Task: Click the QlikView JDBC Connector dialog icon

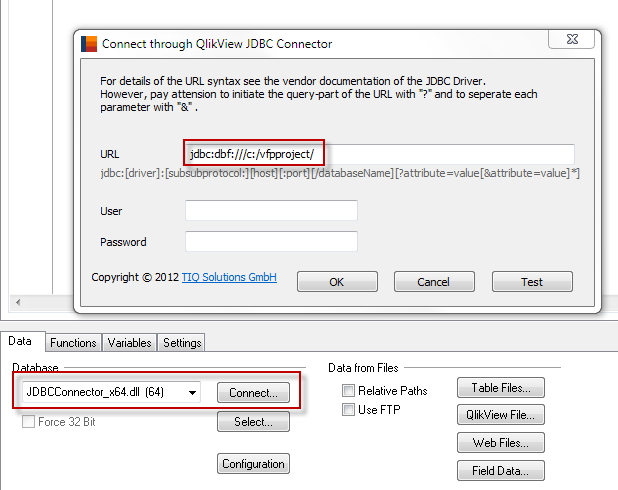Action: click(x=89, y=43)
